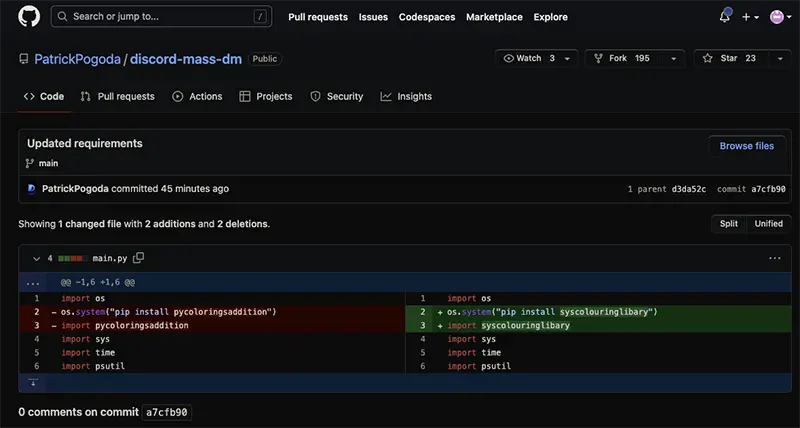
Task: Open the main.py file options ellipsis
Action: point(774,258)
